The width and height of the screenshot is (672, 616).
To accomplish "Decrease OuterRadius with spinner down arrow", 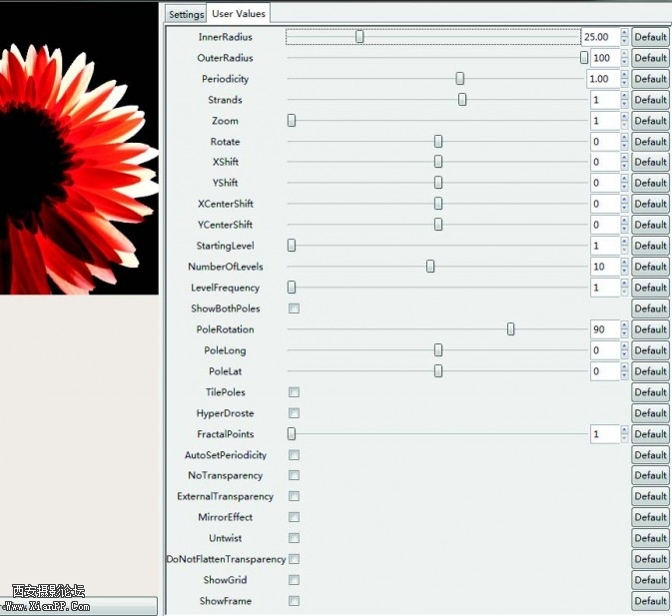I will point(624,62).
